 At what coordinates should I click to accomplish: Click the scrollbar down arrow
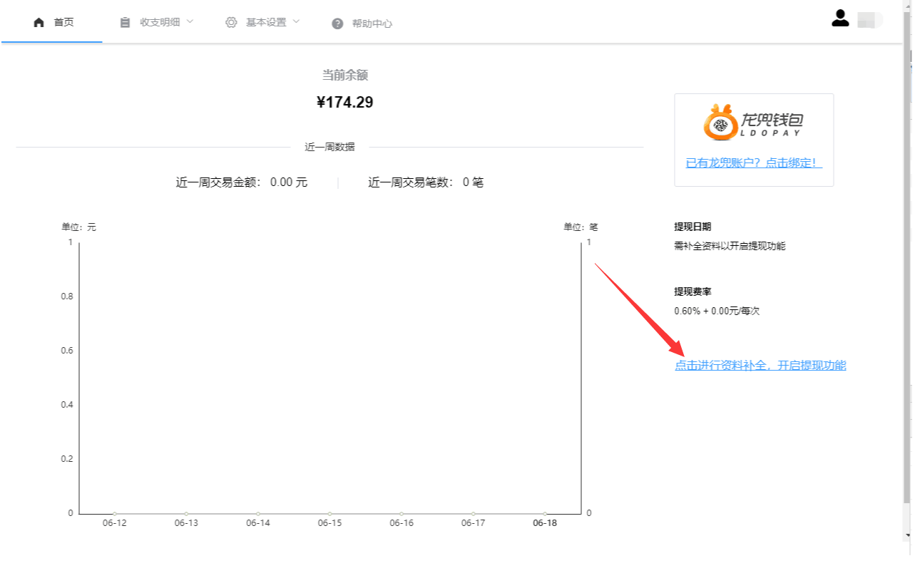(x=908, y=535)
